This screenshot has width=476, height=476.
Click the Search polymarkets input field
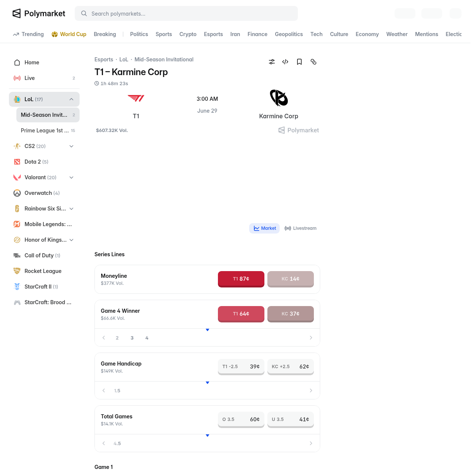pos(186,13)
